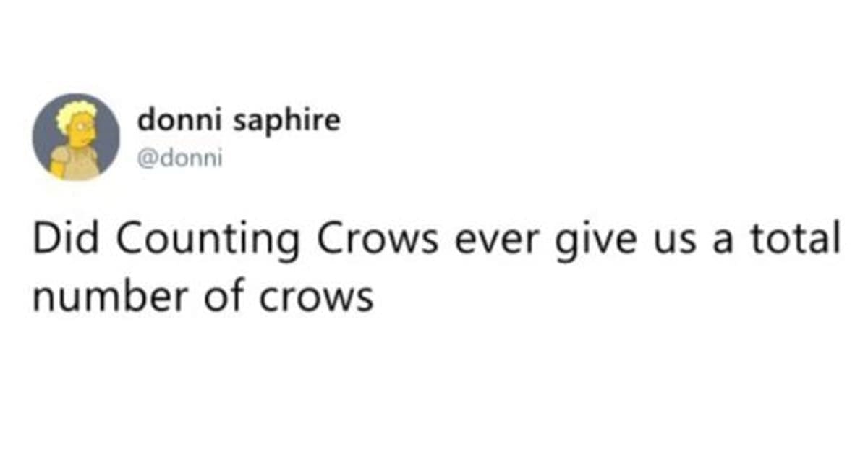Image resolution: width=868 pixels, height=456 pixels.
Task: Click the donni saphire profile avatar
Action: click(x=75, y=136)
